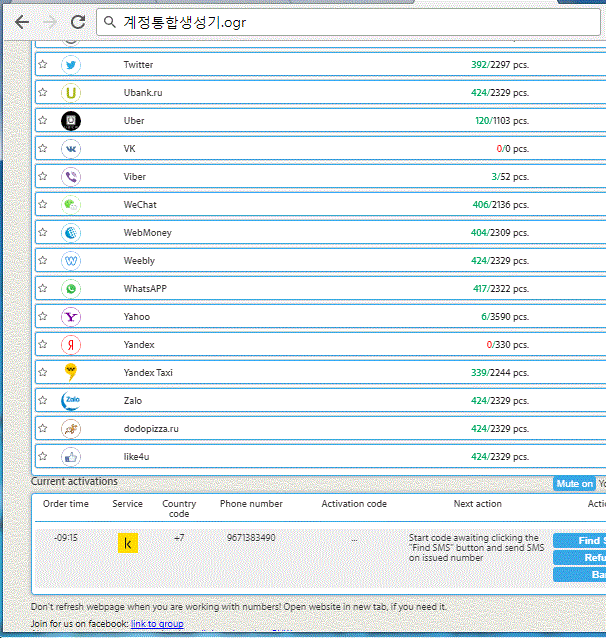Favorite like4u with its star

[x=43, y=457]
